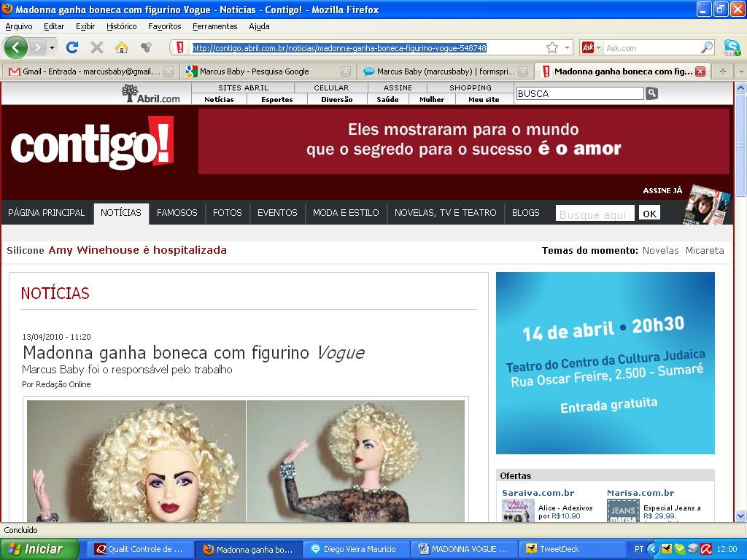Go back with the green back arrow
The height and width of the screenshot is (560, 747).
(15, 47)
